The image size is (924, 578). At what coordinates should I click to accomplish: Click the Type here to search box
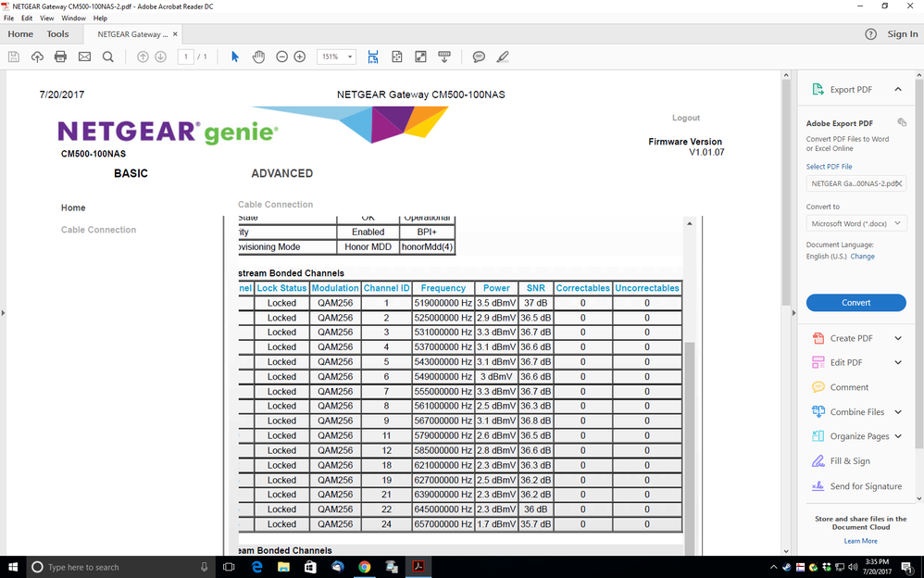click(x=120, y=567)
